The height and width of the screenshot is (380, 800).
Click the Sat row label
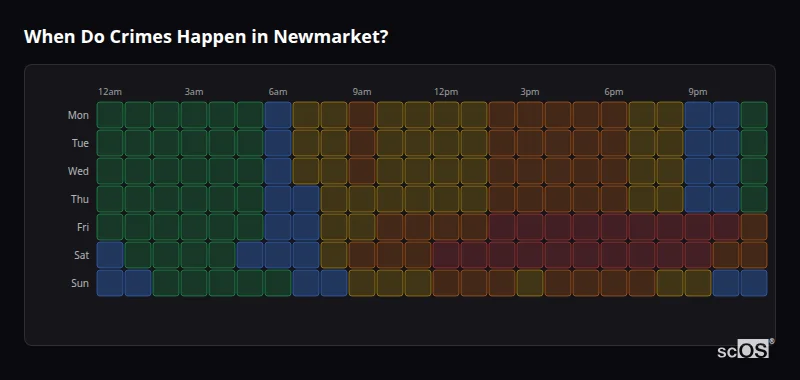click(x=82, y=255)
